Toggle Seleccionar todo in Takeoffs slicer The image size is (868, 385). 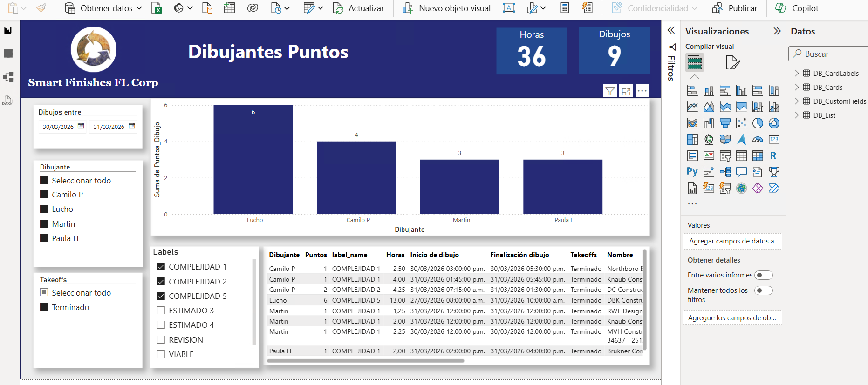(x=44, y=292)
